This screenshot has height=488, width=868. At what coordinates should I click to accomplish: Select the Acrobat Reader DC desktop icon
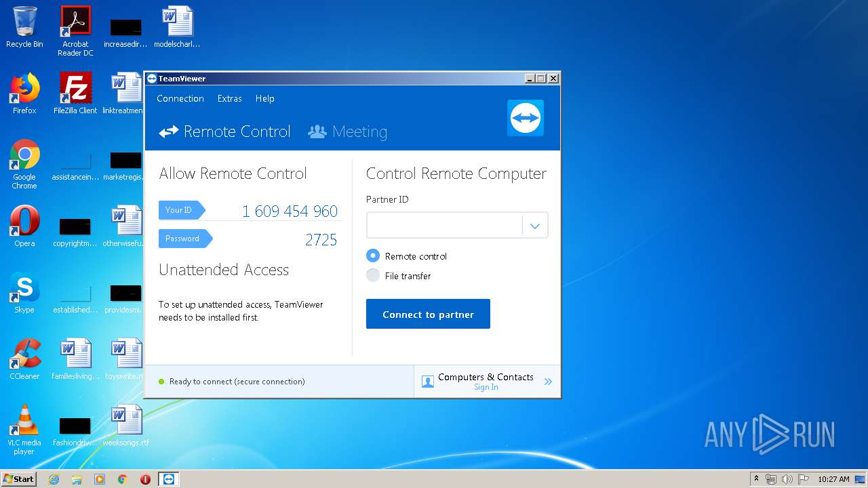pos(75,30)
